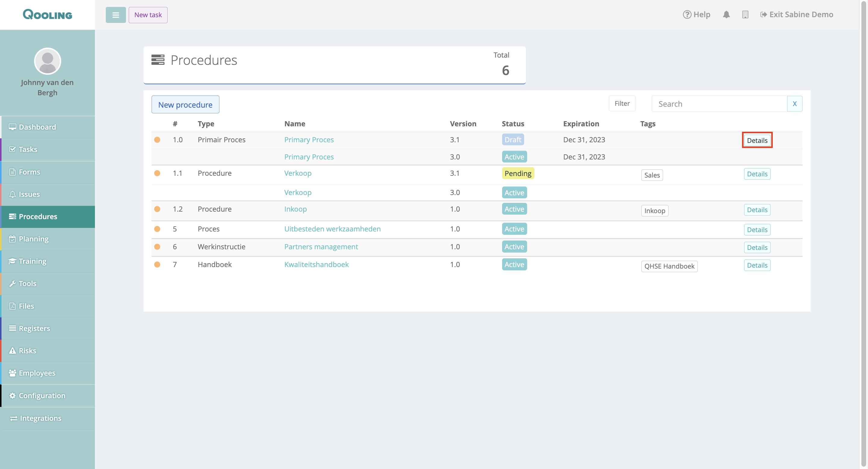This screenshot has height=469, width=868.
Task: Click the building organization icon
Action: (x=745, y=14)
